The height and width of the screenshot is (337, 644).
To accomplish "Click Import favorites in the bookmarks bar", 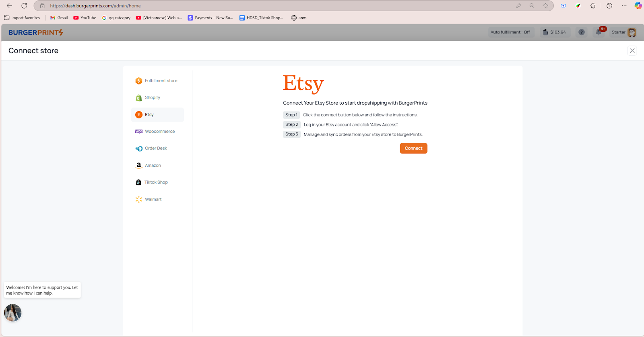I will (22, 18).
